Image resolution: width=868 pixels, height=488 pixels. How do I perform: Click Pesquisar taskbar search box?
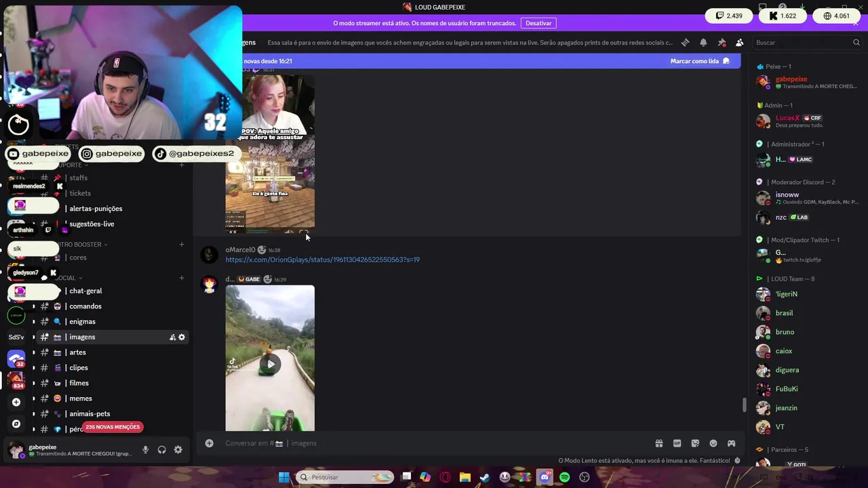(345, 477)
